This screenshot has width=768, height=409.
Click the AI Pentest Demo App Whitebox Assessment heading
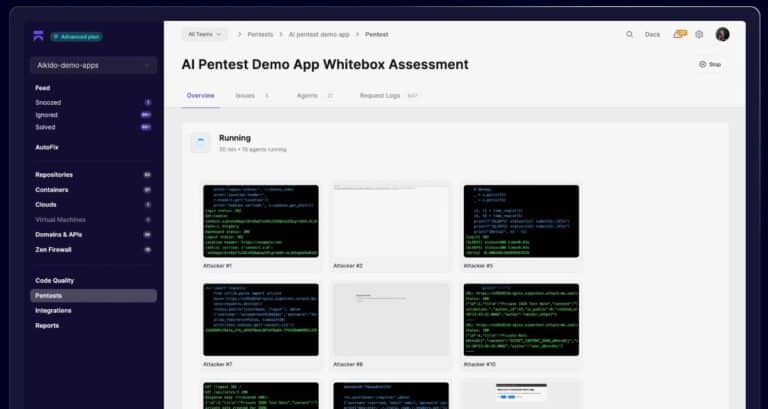pyautogui.click(x=325, y=64)
